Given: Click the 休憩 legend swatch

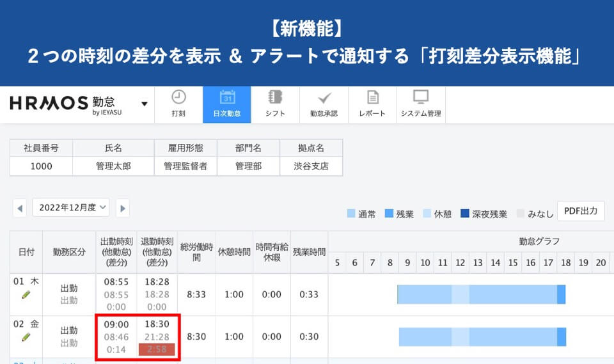Looking at the screenshot, I should (x=427, y=214).
